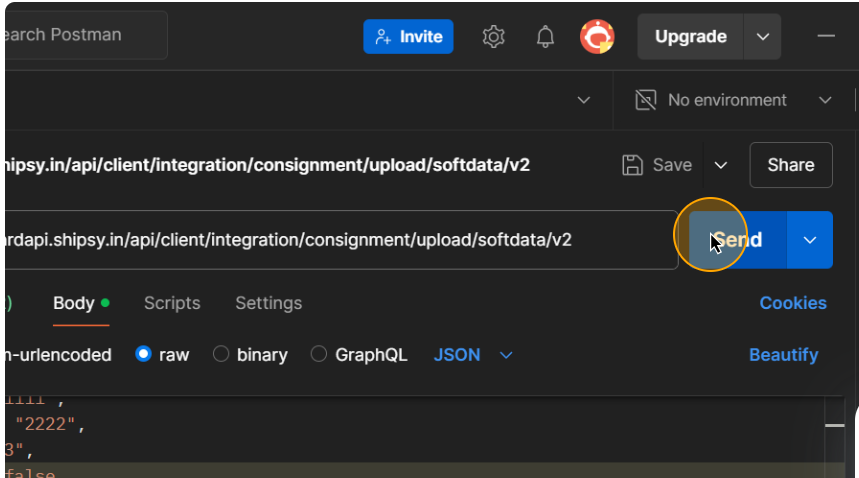Send the request

pos(737,240)
